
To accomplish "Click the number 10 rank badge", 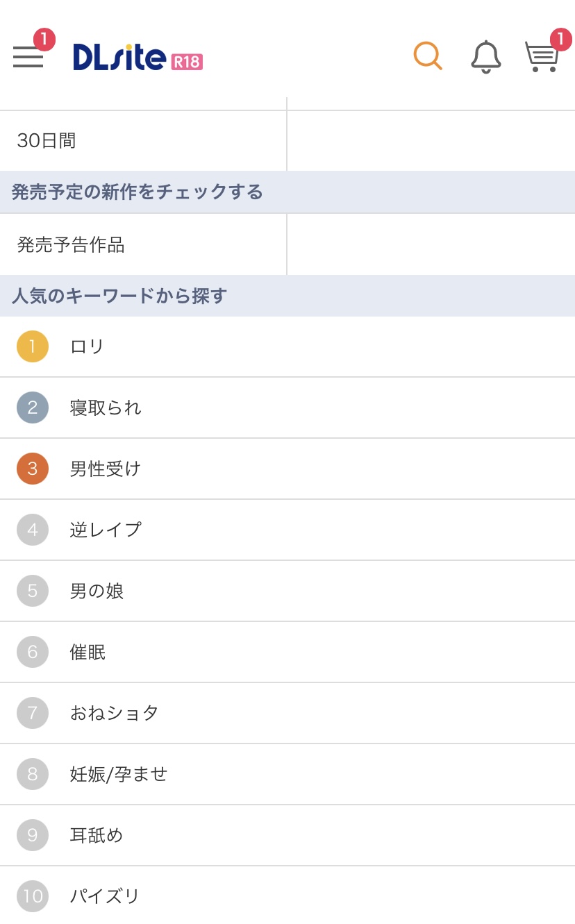I will (33, 896).
